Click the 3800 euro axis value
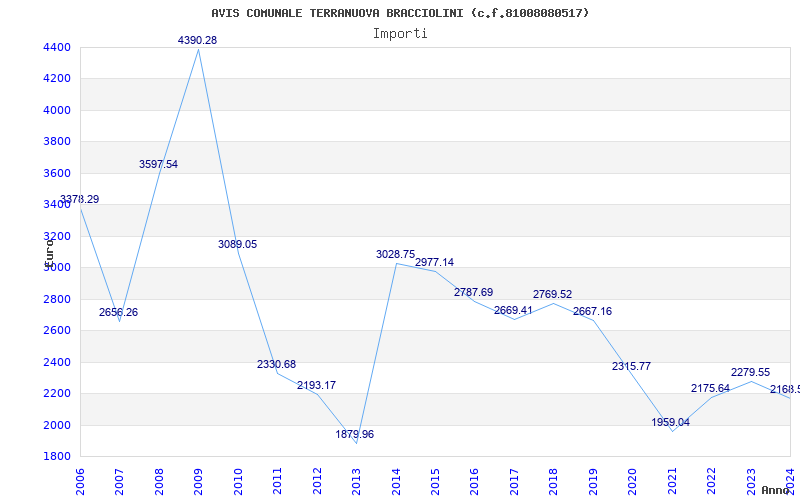Viewport: 800px width, 500px height. click(58, 141)
